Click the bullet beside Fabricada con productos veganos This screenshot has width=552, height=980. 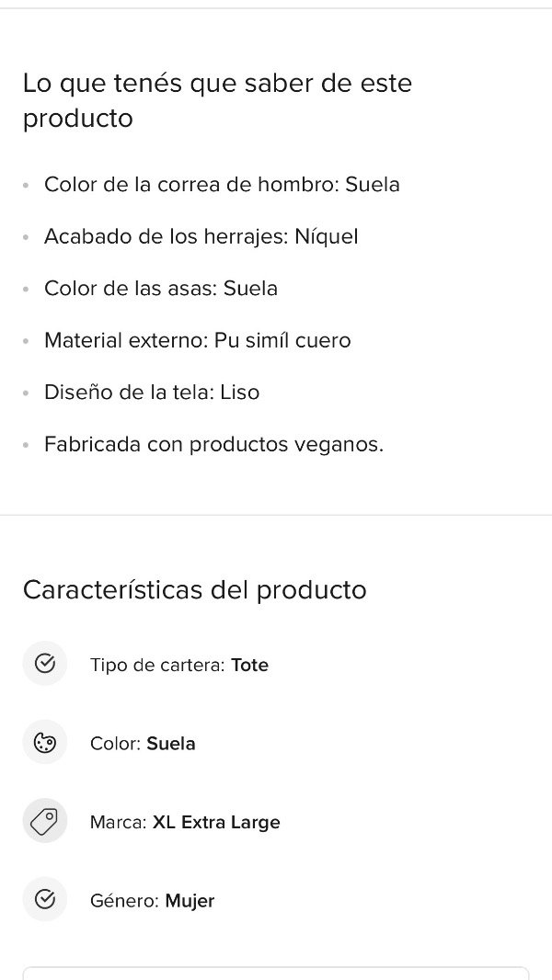coord(26,444)
